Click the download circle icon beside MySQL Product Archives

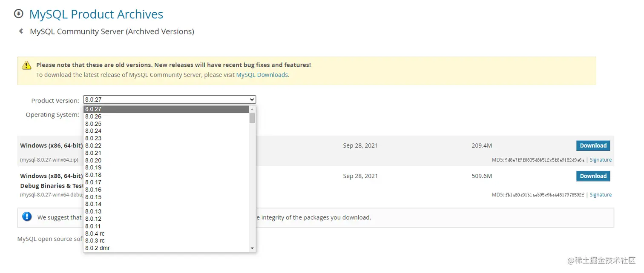click(x=18, y=14)
